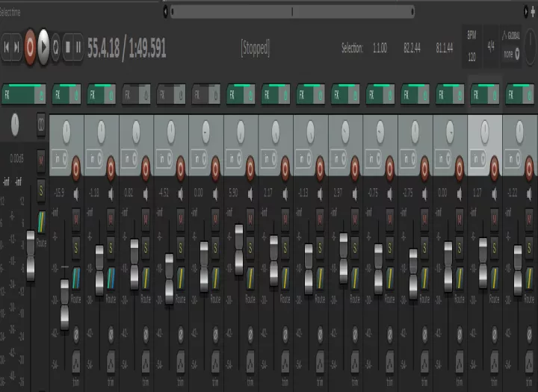The image size is (538, 392).
Task: Open input selector on -0.75 track
Action: click(374, 159)
